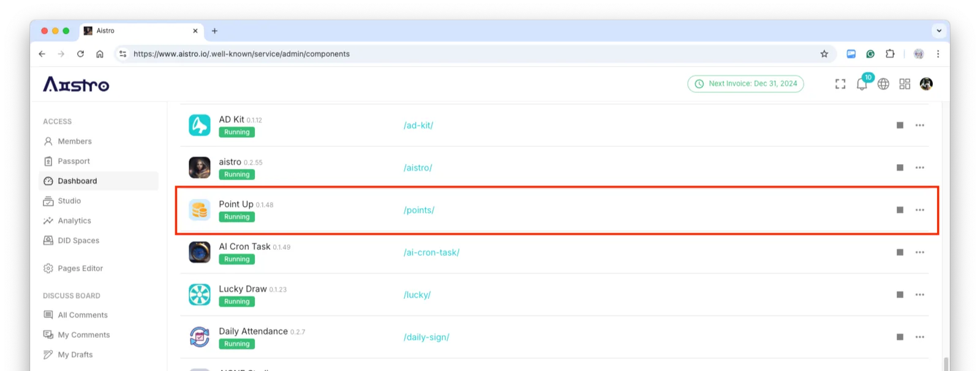
Task: Open more options for Lucky Draw
Action: coord(920,294)
